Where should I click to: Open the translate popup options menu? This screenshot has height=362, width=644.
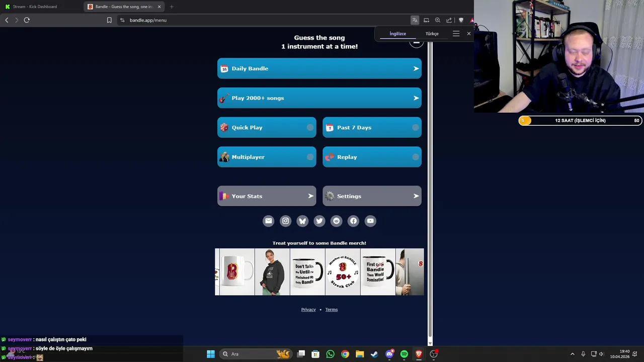(456, 34)
